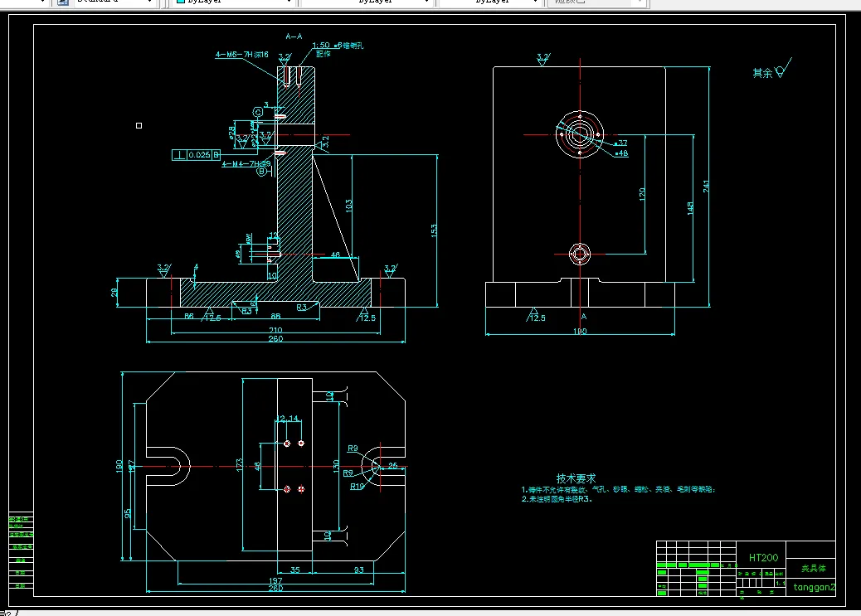This screenshot has width=861, height=616.
Task: Select the 其余 surface finish note
Action: click(771, 69)
